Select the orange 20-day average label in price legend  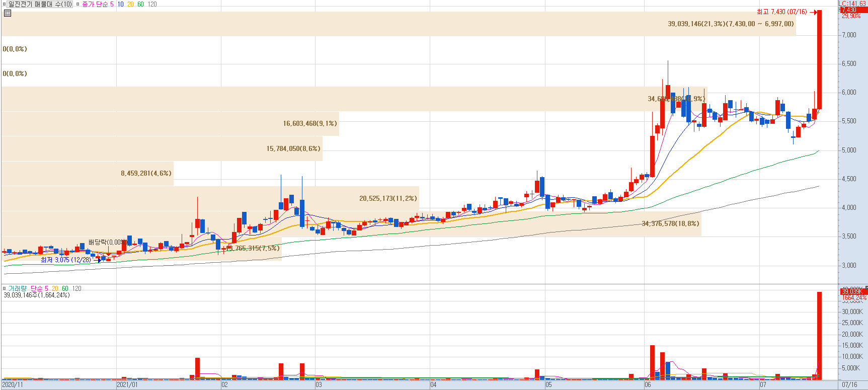[130, 4]
